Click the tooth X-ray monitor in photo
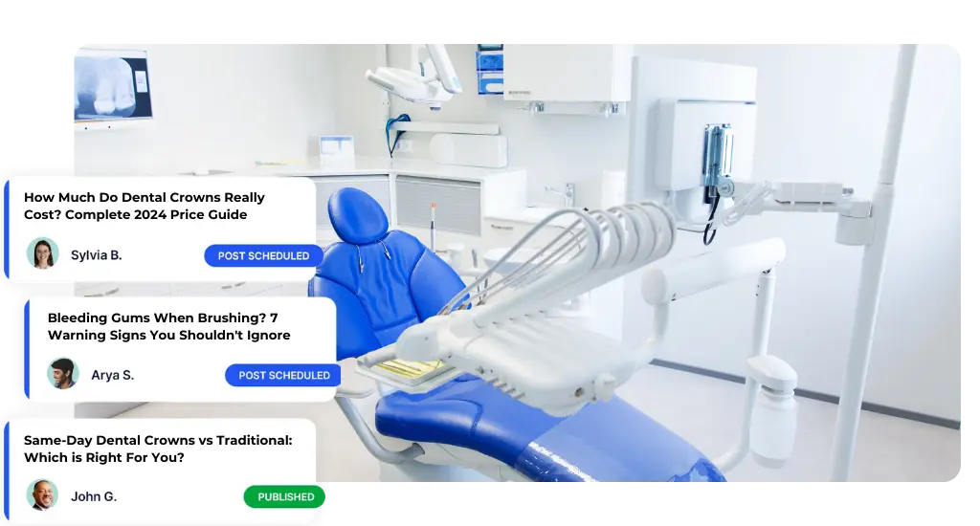The image size is (980, 526). (112, 86)
